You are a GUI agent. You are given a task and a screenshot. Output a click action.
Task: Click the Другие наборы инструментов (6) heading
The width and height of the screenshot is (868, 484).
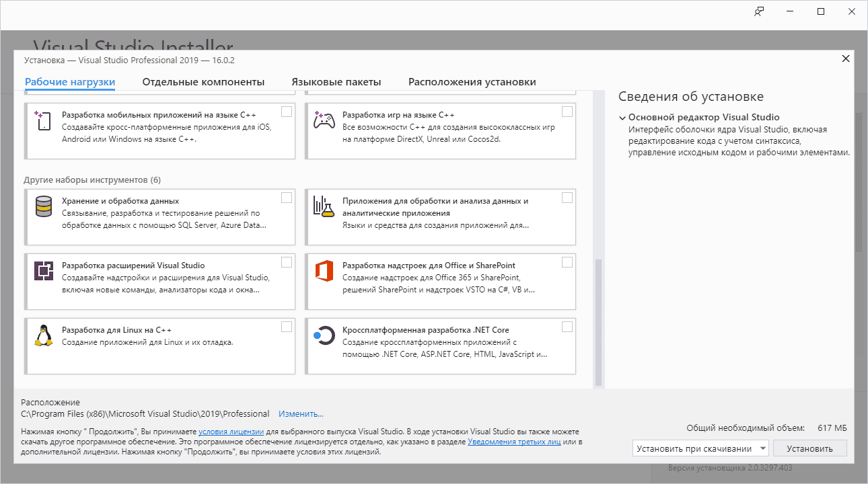click(x=92, y=180)
